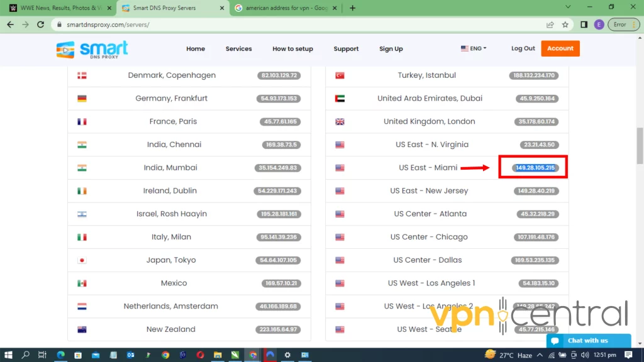Click the Japan flag icon

pos(81,260)
